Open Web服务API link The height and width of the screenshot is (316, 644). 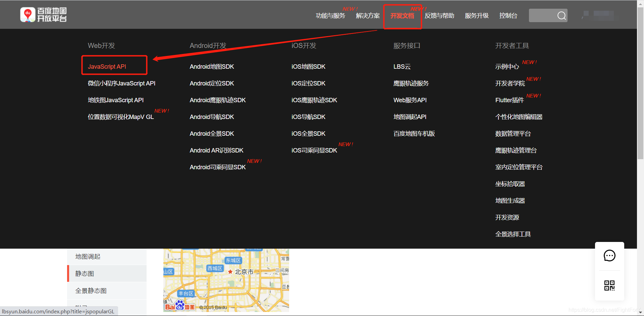click(x=410, y=100)
